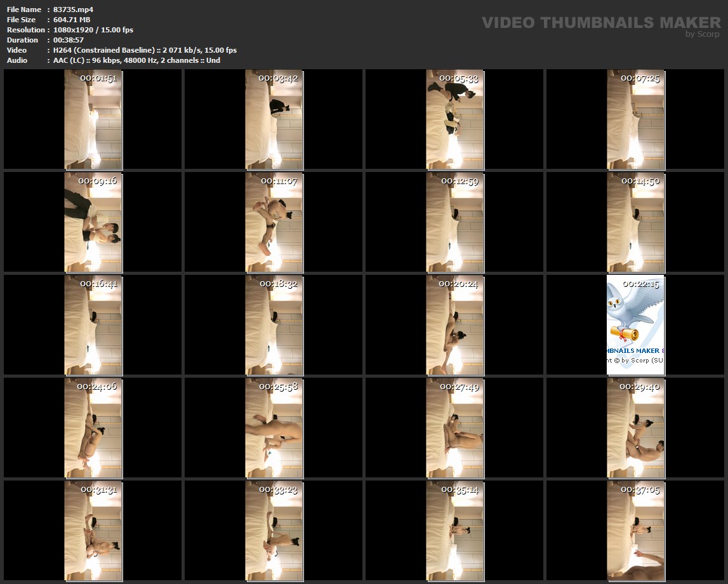Select the thumbnail stamped 00:33:23
Viewport: 728px width, 584px height.
(x=274, y=531)
